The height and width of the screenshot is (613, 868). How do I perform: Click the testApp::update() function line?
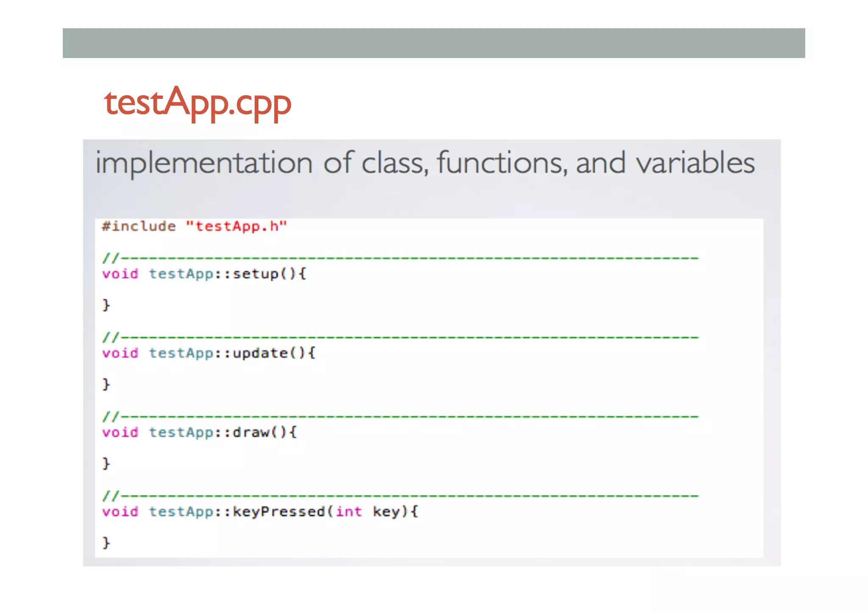click(209, 353)
